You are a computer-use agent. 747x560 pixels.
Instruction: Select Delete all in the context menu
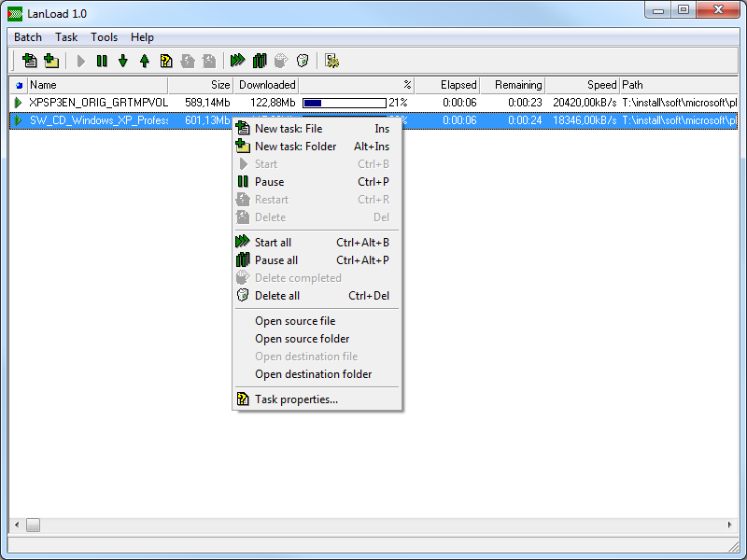click(x=317, y=296)
